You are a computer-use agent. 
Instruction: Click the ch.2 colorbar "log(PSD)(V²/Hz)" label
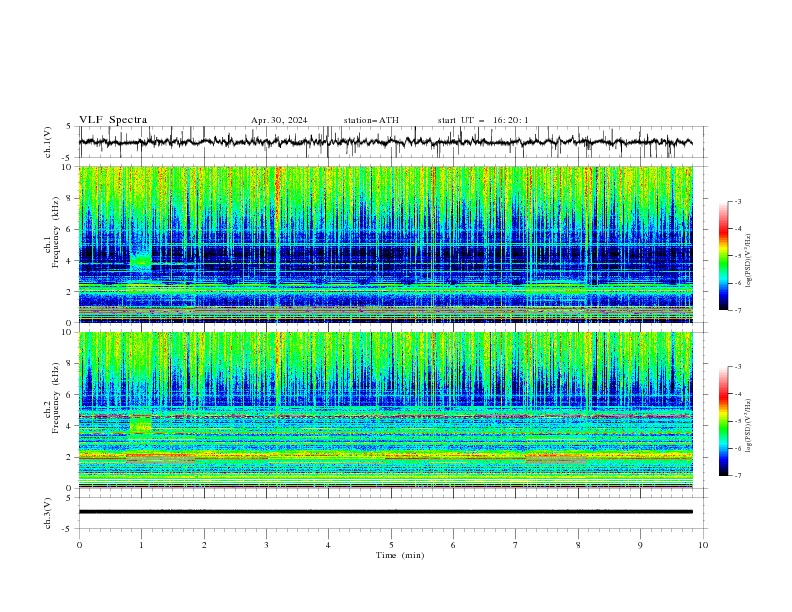(748, 425)
